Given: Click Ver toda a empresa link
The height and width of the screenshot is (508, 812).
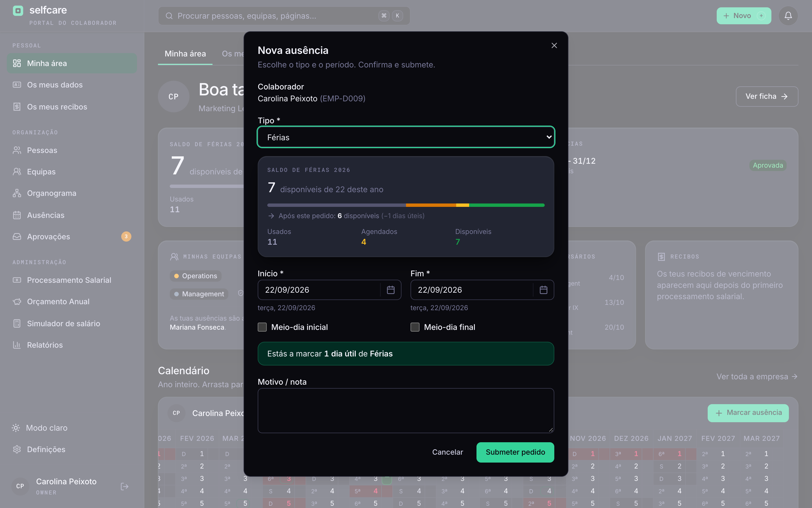Looking at the screenshot, I should coord(757,377).
